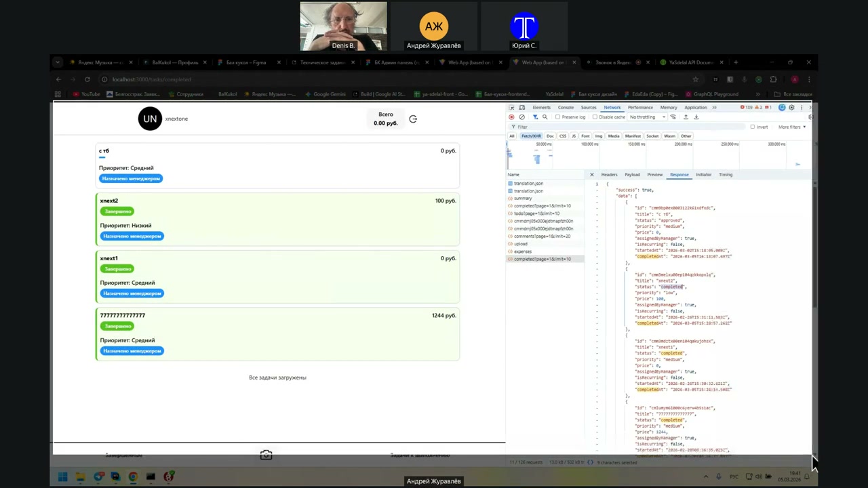
Task: Switch to the Console panel tab
Action: 566,108
